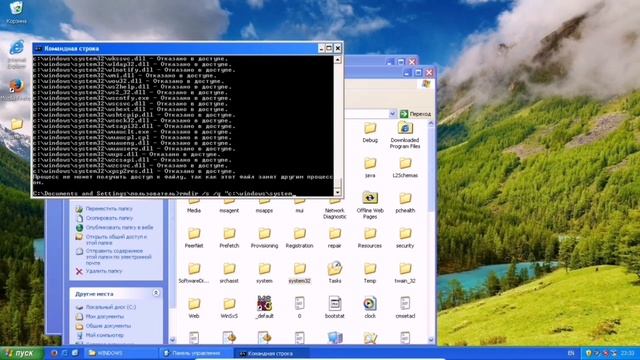Screen dimensions: 640x360
Task: Open Мои документы link
Action: 104,316
